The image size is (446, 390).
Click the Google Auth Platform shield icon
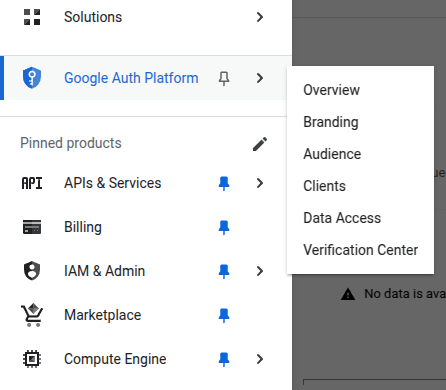pyautogui.click(x=32, y=78)
